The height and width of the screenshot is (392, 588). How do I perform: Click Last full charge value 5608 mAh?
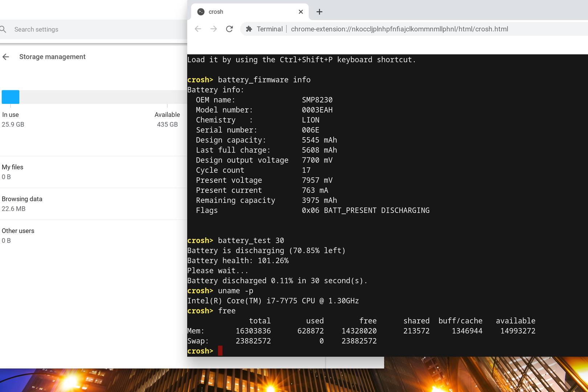point(319,150)
